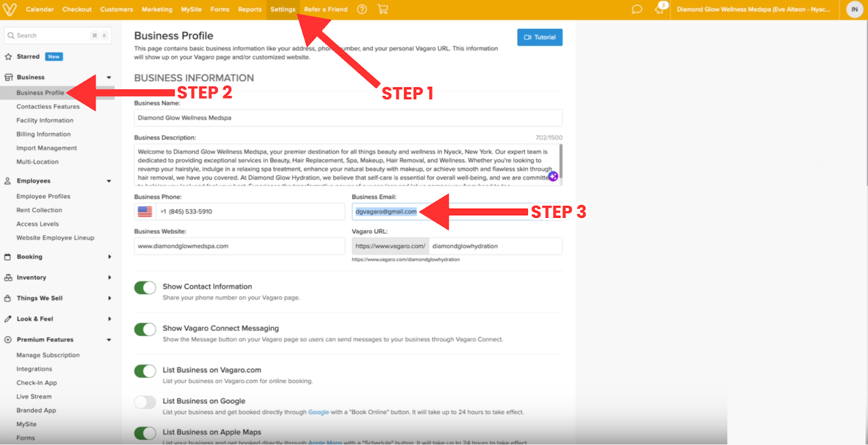Open Manage Subscription
This screenshot has height=445, width=868.
(48, 355)
